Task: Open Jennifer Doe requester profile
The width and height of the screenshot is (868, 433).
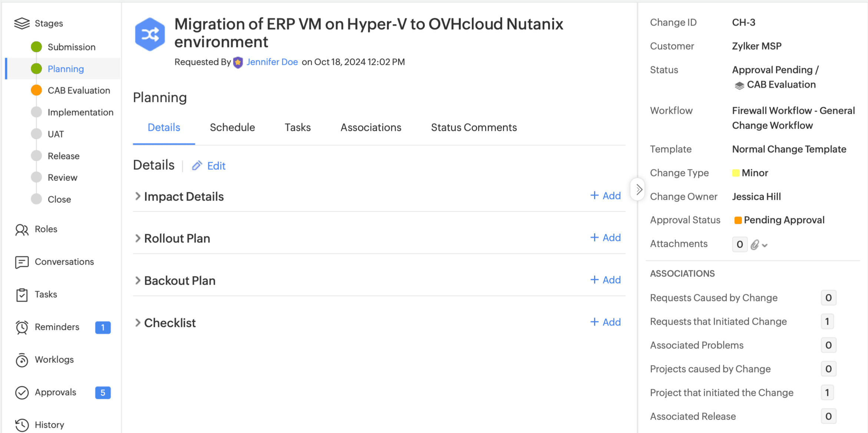Action: pos(272,62)
